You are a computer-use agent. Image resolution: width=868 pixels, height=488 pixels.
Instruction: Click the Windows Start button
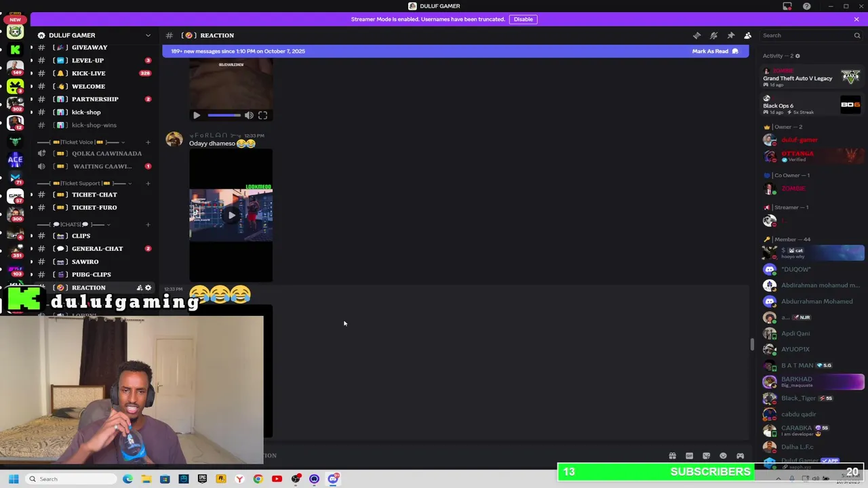tap(14, 479)
